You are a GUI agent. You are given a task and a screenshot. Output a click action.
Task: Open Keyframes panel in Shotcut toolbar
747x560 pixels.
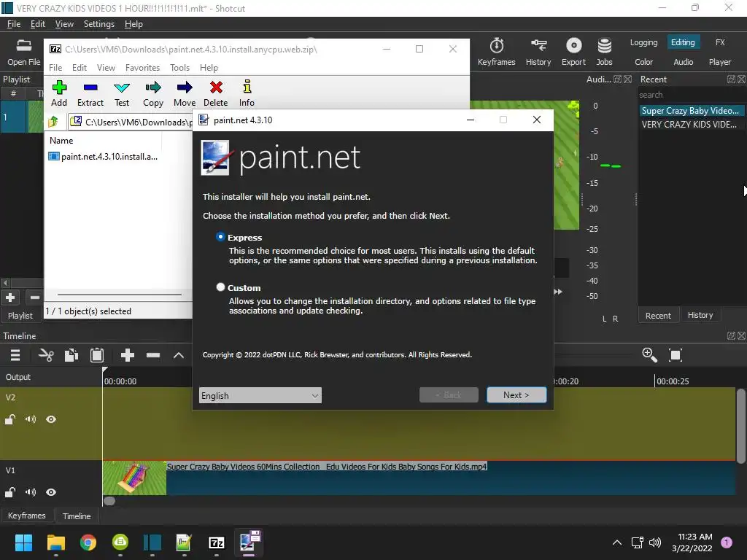[x=496, y=52]
